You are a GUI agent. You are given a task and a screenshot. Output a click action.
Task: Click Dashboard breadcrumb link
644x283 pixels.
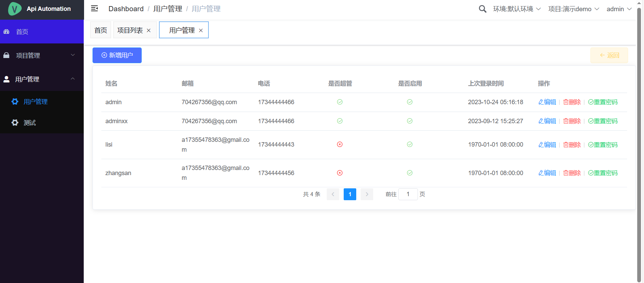(x=126, y=9)
